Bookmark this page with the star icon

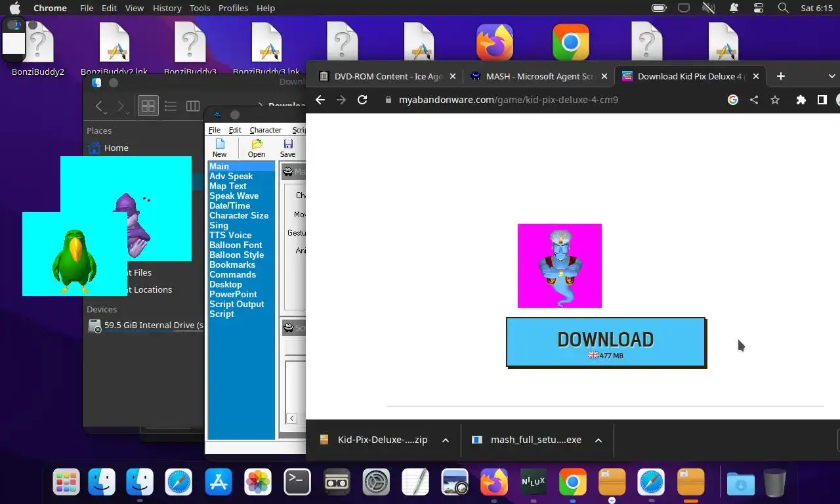pos(775,100)
